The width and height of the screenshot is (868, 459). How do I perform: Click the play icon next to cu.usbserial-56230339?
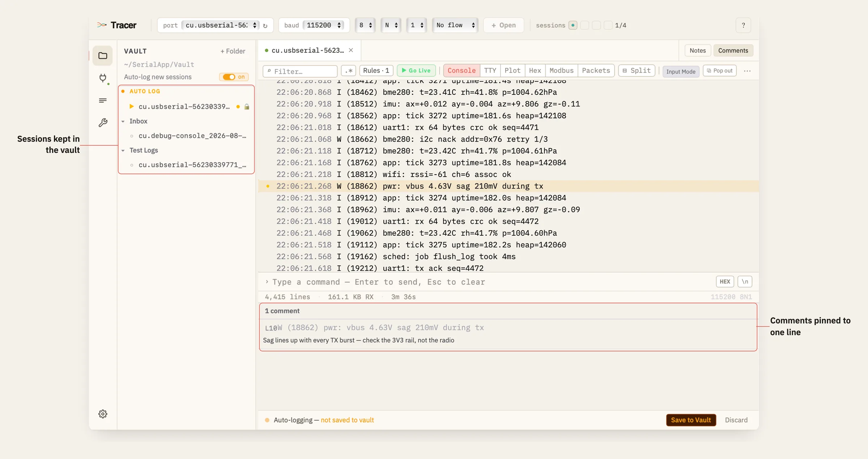pos(132,106)
